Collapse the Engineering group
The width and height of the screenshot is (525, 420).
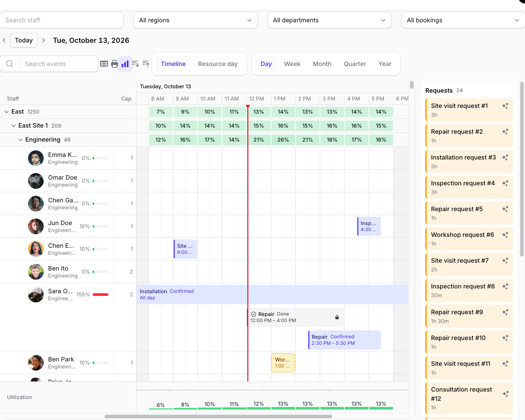(21, 140)
